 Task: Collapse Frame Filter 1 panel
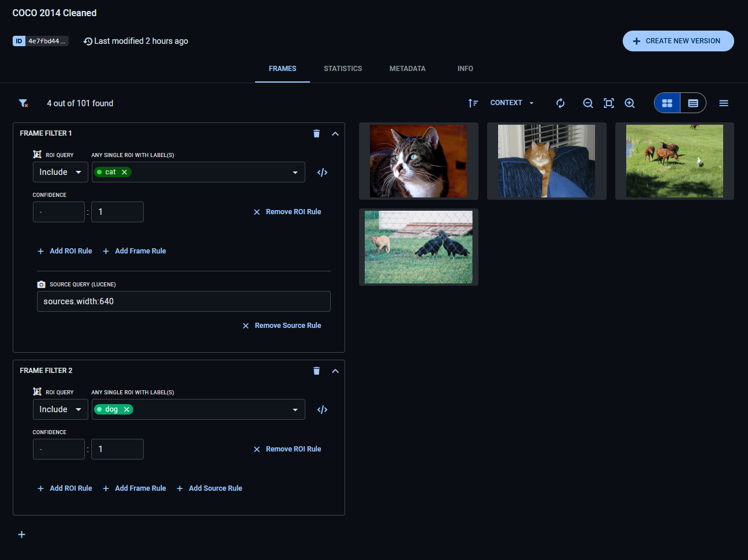[335, 133]
